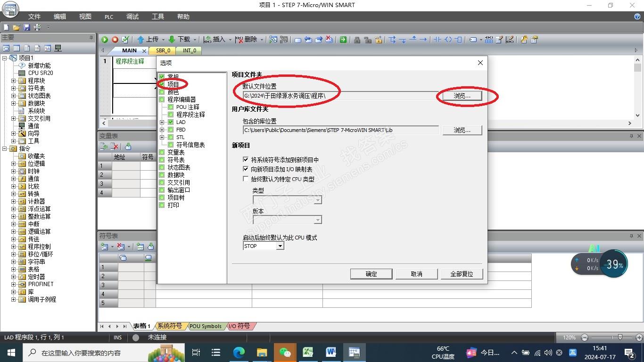
Task: Select 颜色 in the options tree
Action: pyautogui.click(x=173, y=92)
